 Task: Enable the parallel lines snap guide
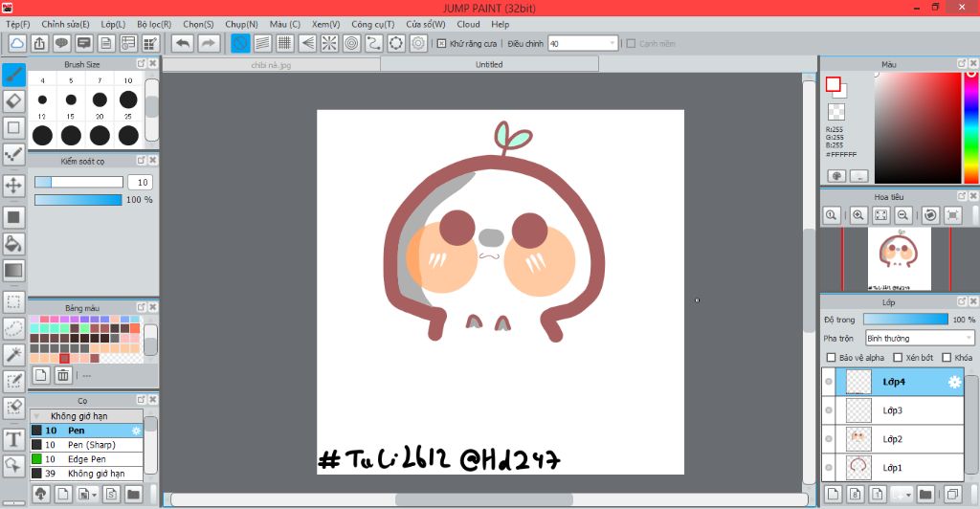[x=262, y=43]
